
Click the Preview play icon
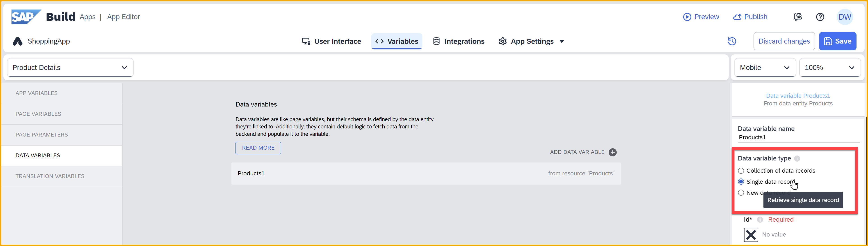click(687, 17)
